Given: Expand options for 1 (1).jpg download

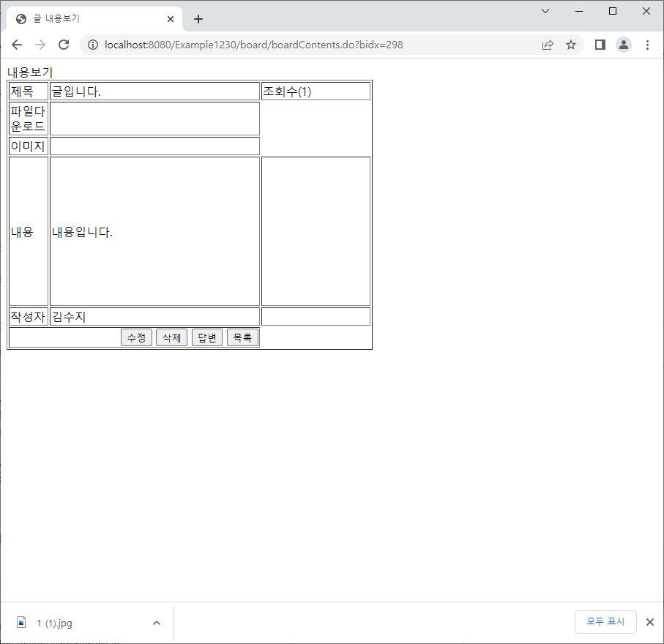Looking at the screenshot, I should click(x=157, y=623).
